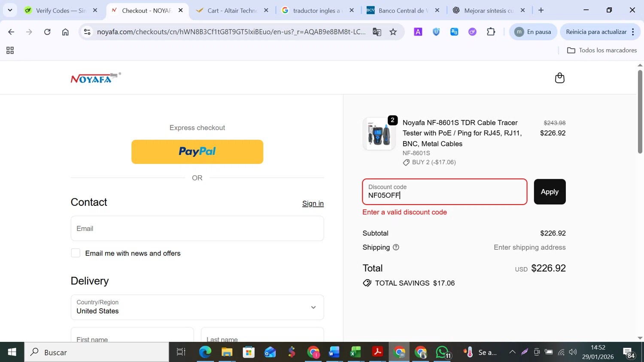Open the blue translate extension icon
This screenshot has width=644, height=362.
[x=454, y=32]
